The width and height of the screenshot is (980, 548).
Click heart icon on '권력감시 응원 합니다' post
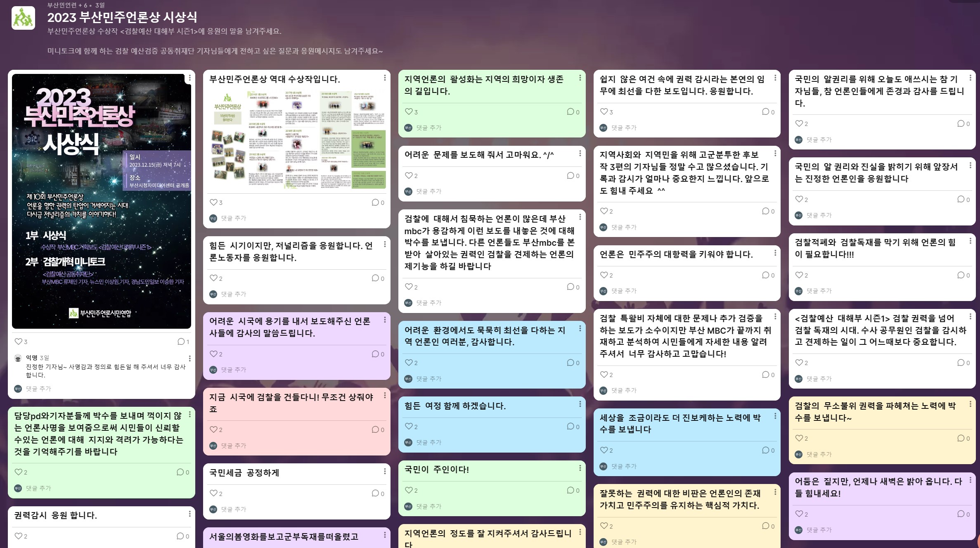click(x=18, y=536)
